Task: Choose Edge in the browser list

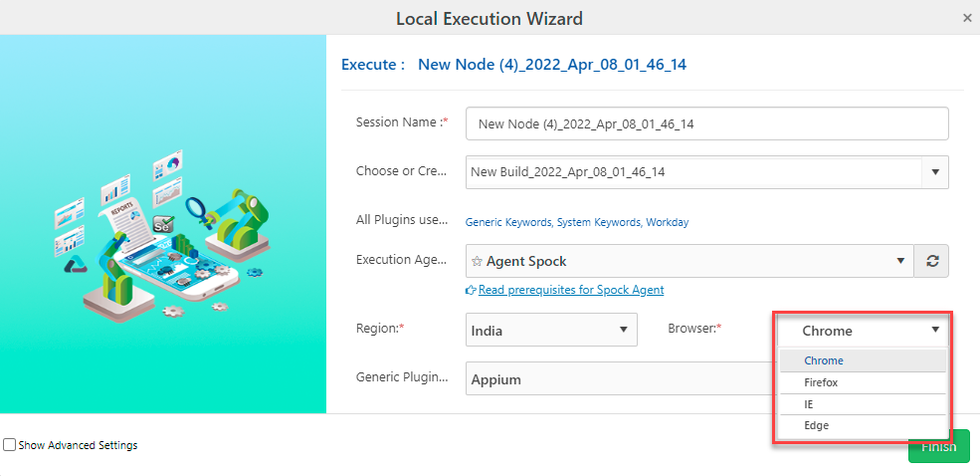Action: pos(863,425)
